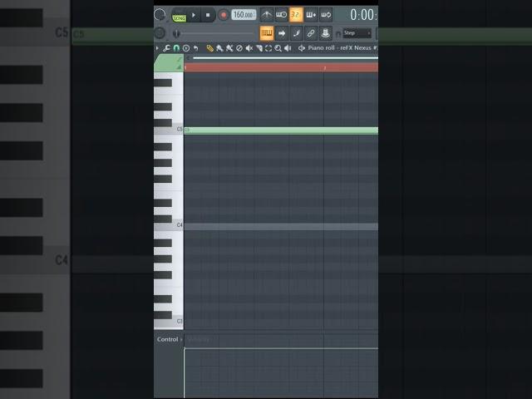Click the target channel speaker icon
The image size is (532, 399).
[301, 48]
